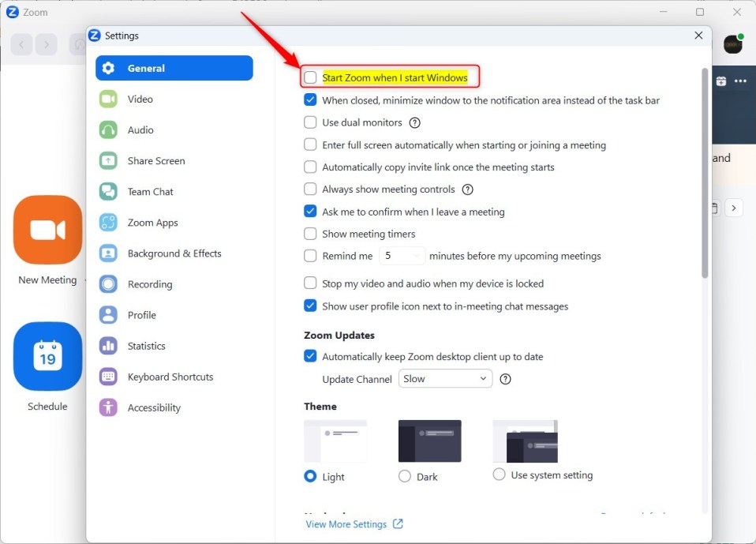This screenshot has width=756, height=544.
Task: Open Team Chat settings tab
Action: click(x=174, y=192)
